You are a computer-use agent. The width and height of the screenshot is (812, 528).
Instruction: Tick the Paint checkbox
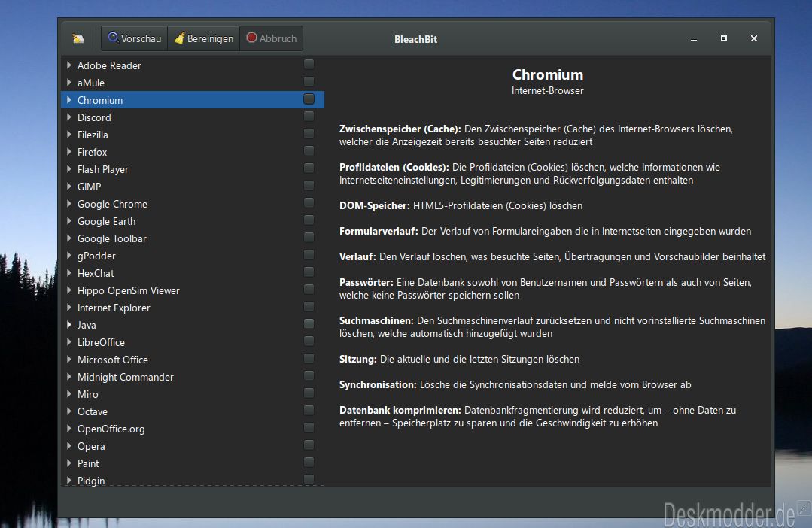pos(309,463)
